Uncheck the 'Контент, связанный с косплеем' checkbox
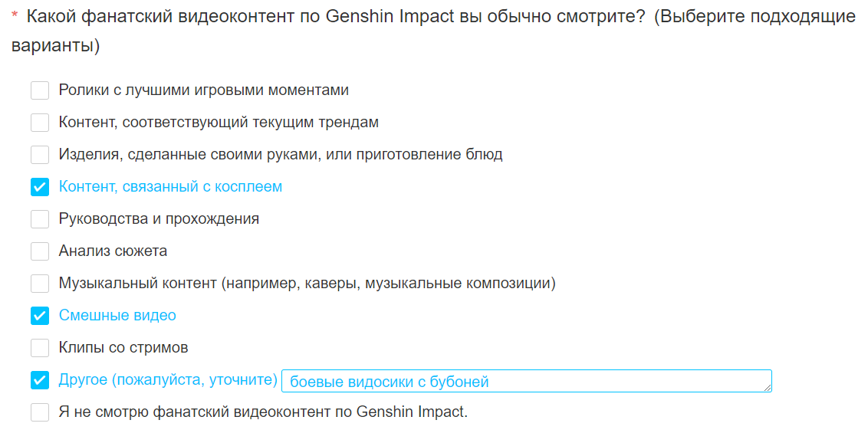Image resolution: width=868 pixels, height=443 pixels. pos(40,187)
